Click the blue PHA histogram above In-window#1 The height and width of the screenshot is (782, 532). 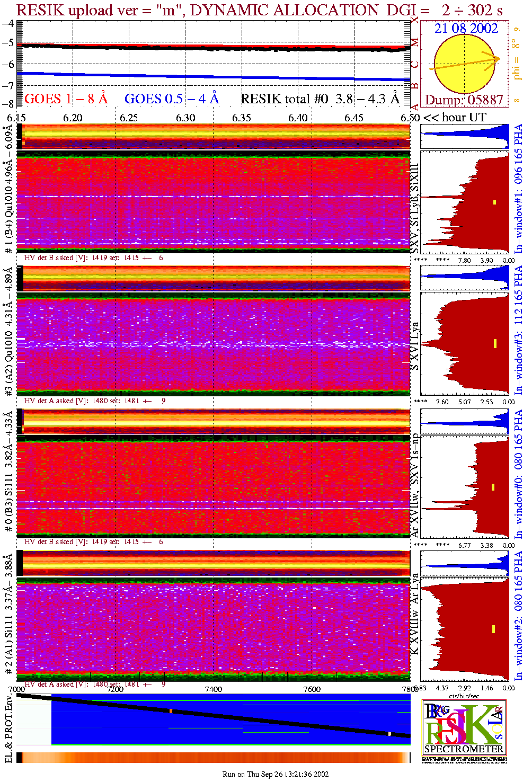pyautogui.click(x=465, y=137)
